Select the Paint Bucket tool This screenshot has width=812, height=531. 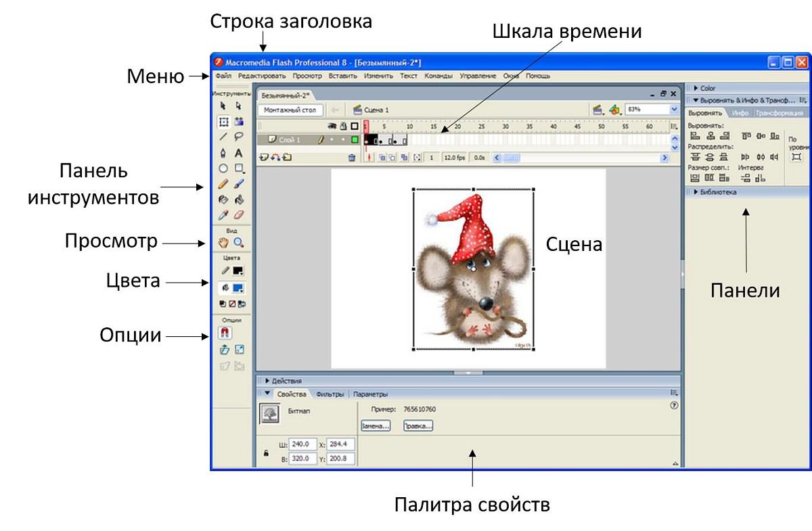point(238,200)
